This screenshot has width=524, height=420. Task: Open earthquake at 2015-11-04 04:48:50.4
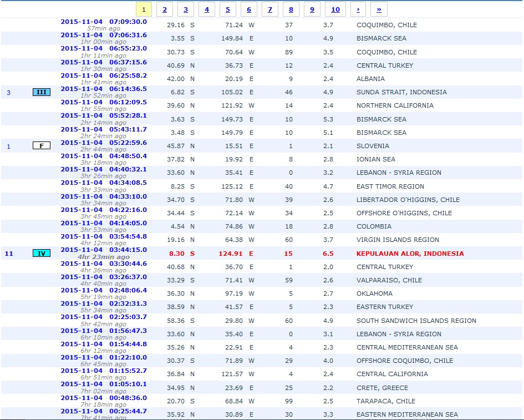(x=104, y=156)
